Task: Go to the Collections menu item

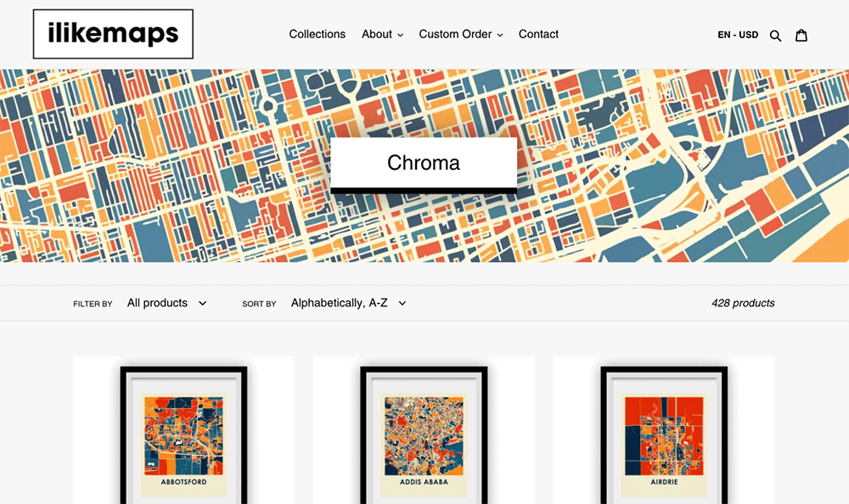Action: [x=317, y=34]
